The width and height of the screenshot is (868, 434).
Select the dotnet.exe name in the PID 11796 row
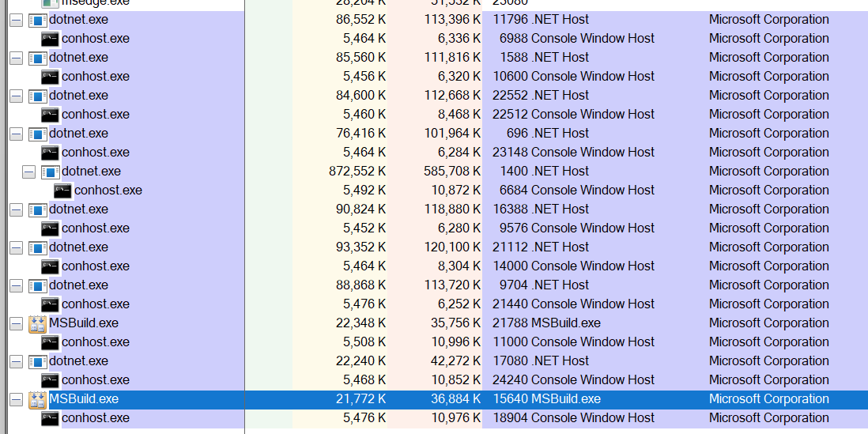pos(78,20)
